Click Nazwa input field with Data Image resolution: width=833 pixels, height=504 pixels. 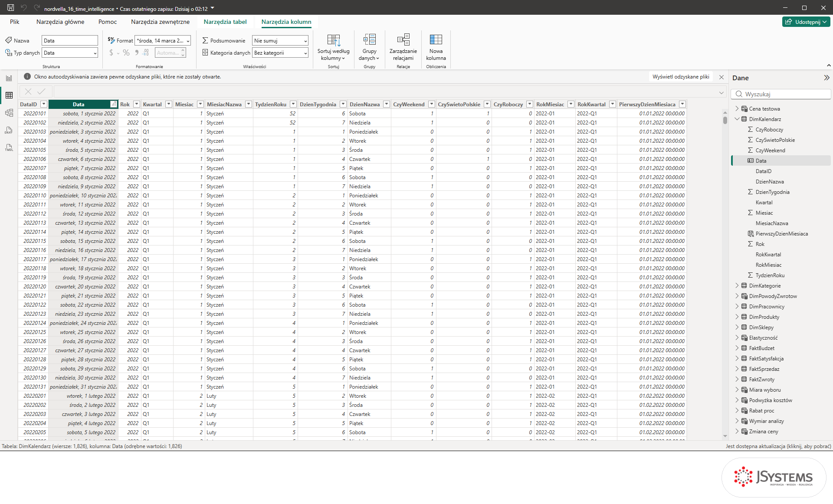point(70,40)
